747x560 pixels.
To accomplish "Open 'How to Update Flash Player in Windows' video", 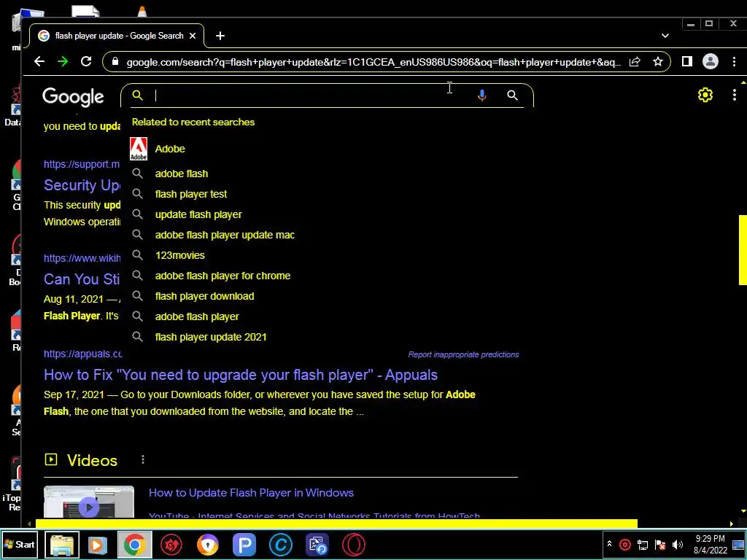I will (x=251, y=493).
